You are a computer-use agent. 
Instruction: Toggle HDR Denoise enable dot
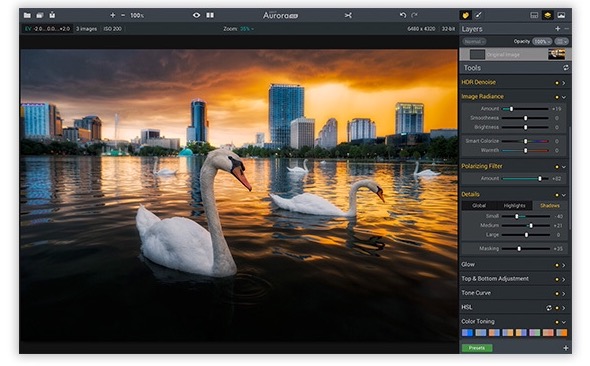click(x=557, y=83)
